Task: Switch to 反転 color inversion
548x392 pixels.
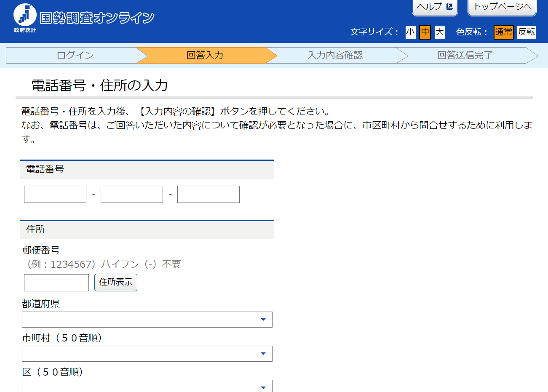Action: (527, 32)
